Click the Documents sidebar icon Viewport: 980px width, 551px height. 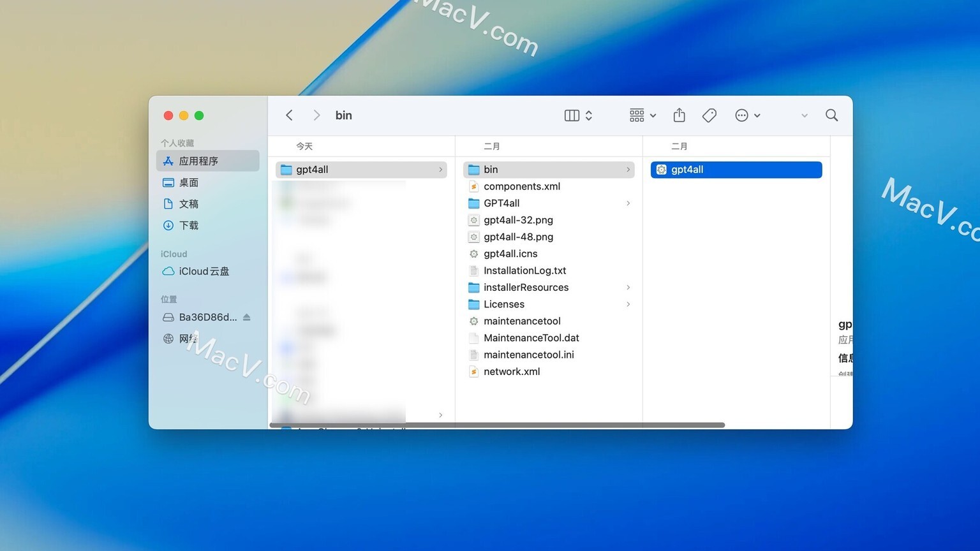168,204
